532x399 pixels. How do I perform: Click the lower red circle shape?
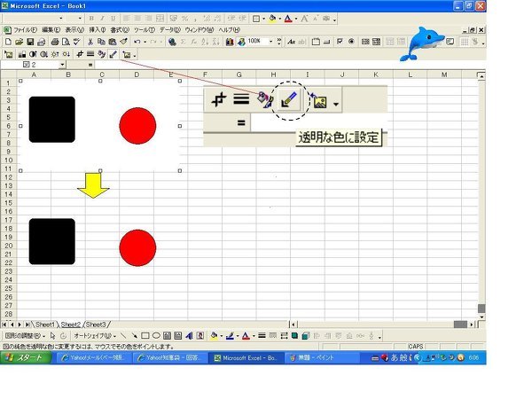137,247
